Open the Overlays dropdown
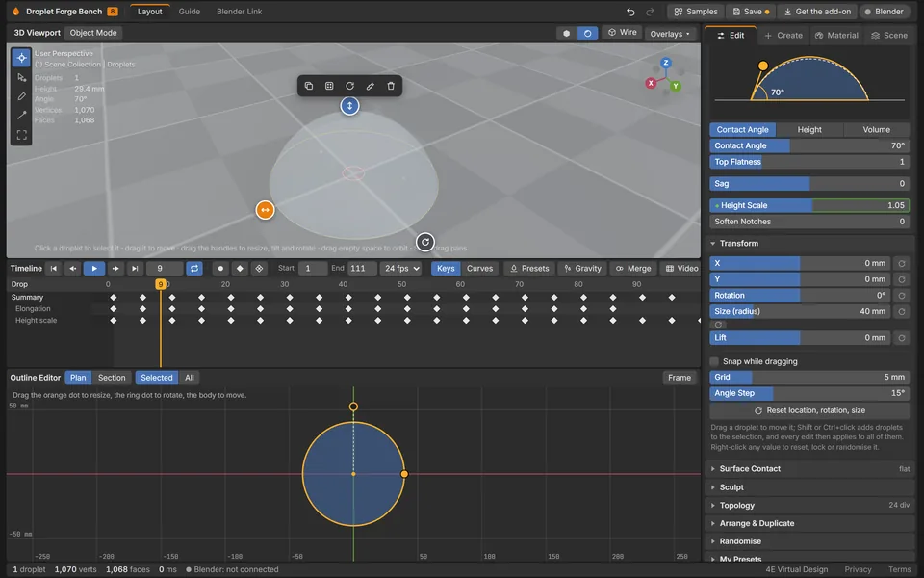The width and height of the screenshot is (924, 578). pos(670,34)
